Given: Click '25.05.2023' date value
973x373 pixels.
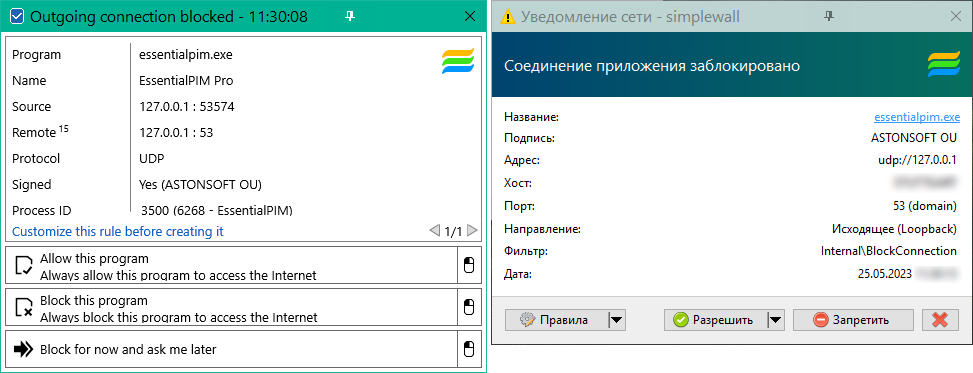Looking at the screenshot, I should [x=884, y=274].
